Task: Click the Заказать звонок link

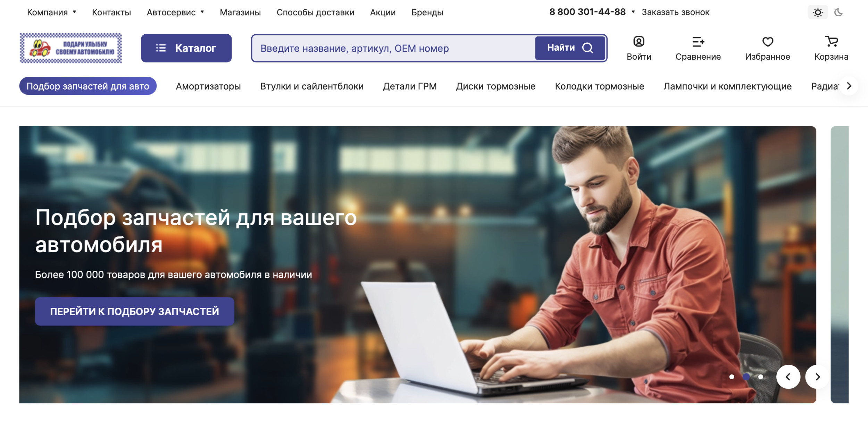Action: (x=675, y=12)
